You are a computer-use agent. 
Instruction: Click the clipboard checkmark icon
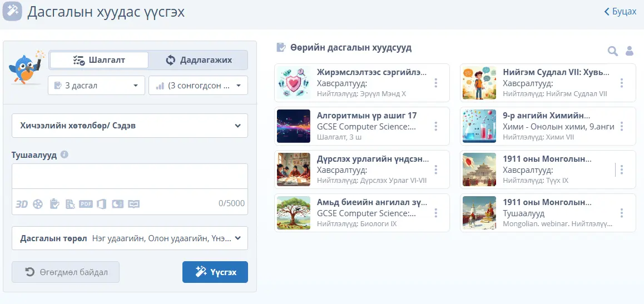point(54,204)
